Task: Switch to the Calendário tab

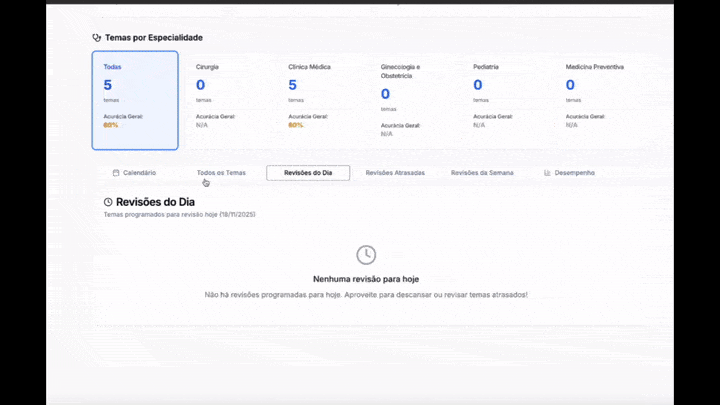Action: point(134,173)
